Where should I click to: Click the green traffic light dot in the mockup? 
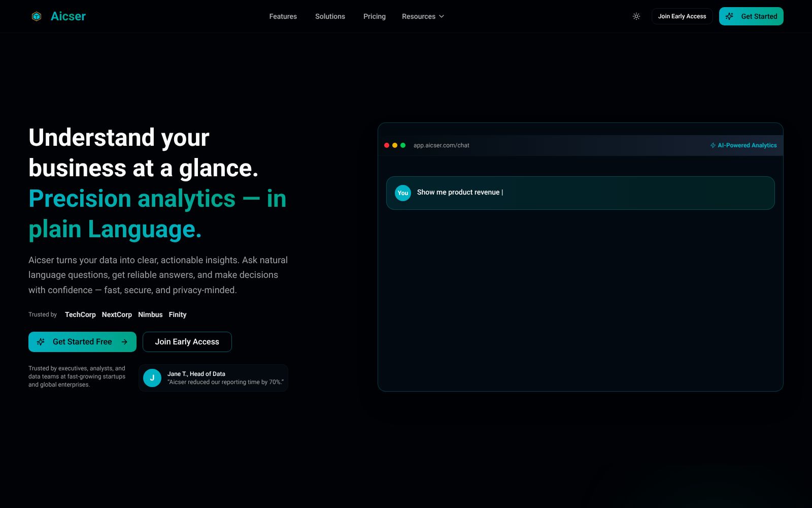tap(402, 145)
